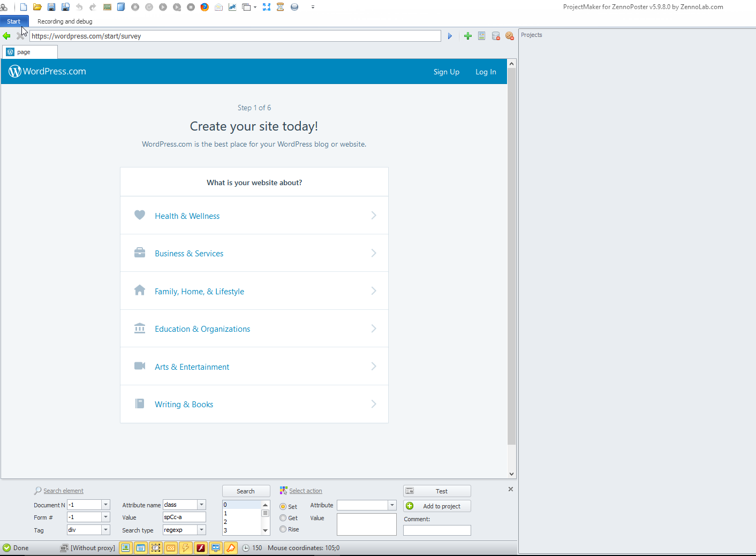The width and height of the screenshot is (756, 556).
Task: Click the Test button
Action: [x=437, y=491]
